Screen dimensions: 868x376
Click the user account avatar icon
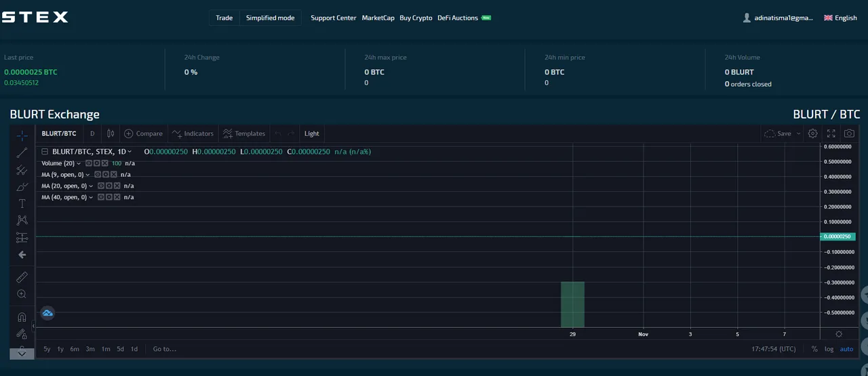pos(747,18)
